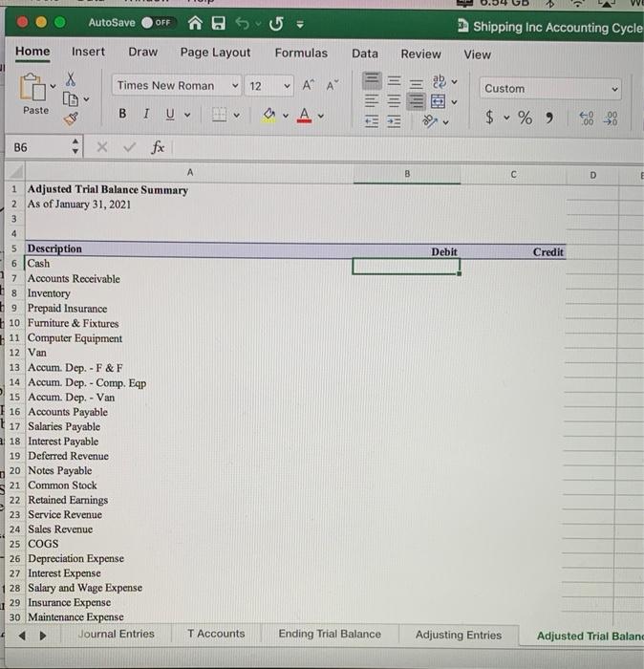Click the Increase Decimal icon
Viewport: 644px width, 669px height.
587,119
